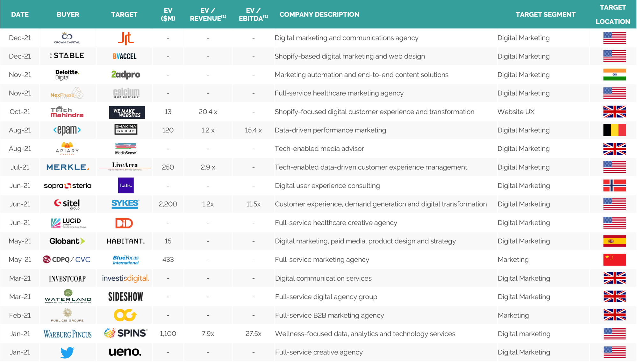The width and height of the screenshot is (637, 364).
Task: Click the Twitter bird logo
Action: pos(67,352)
